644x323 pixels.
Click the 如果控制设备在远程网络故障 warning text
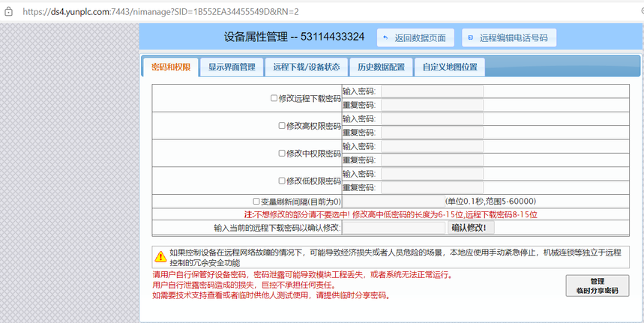(395, 257)
